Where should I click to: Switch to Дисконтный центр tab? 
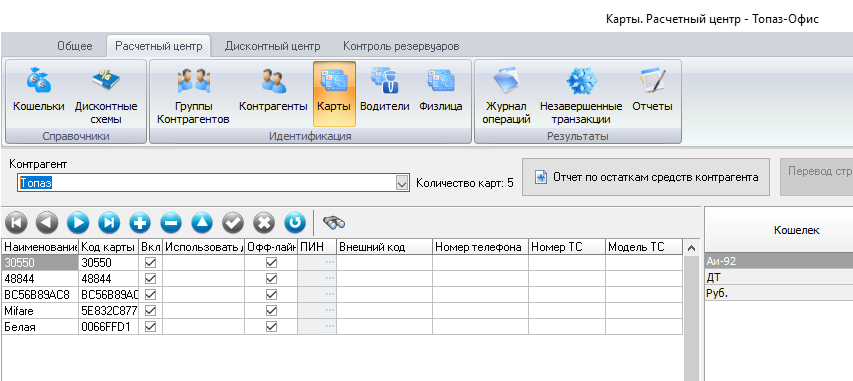point(273,46)
